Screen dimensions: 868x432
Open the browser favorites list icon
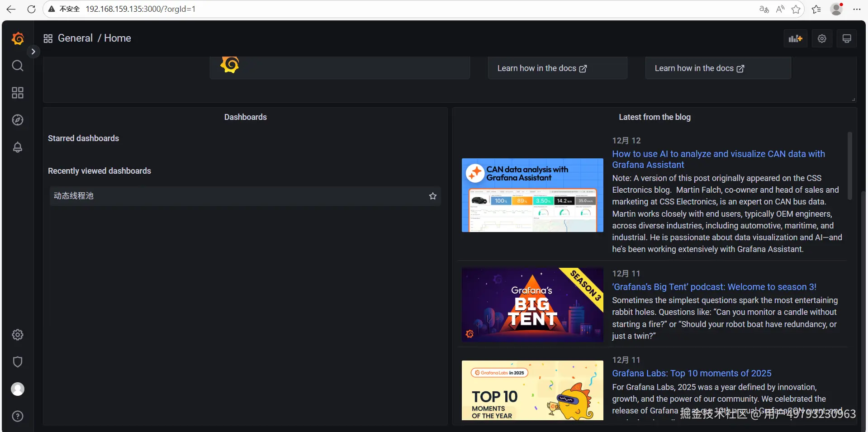pyautogui.click(x=816, y=9)
